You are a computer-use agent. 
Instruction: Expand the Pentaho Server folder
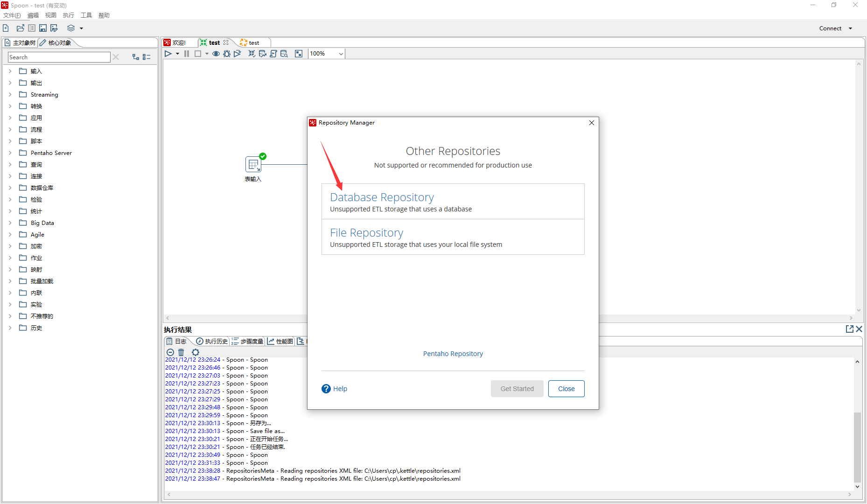pyautogui.click(x=10, y=153)
